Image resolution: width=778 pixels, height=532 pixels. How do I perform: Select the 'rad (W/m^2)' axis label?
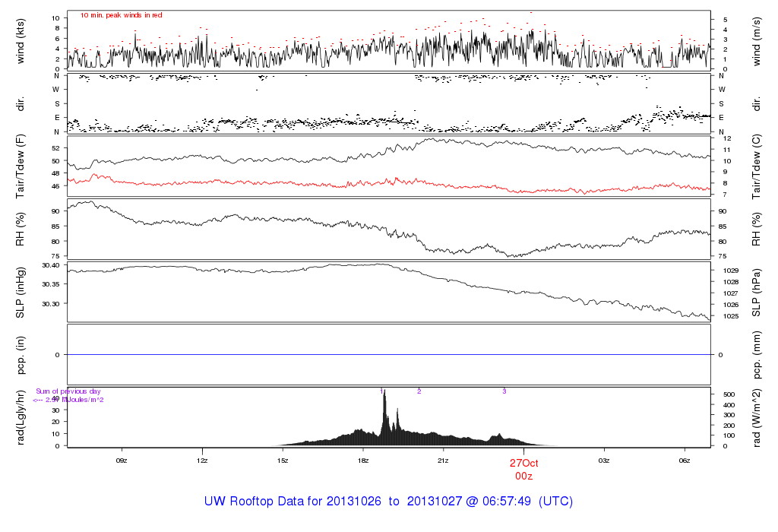pos(756,417)
